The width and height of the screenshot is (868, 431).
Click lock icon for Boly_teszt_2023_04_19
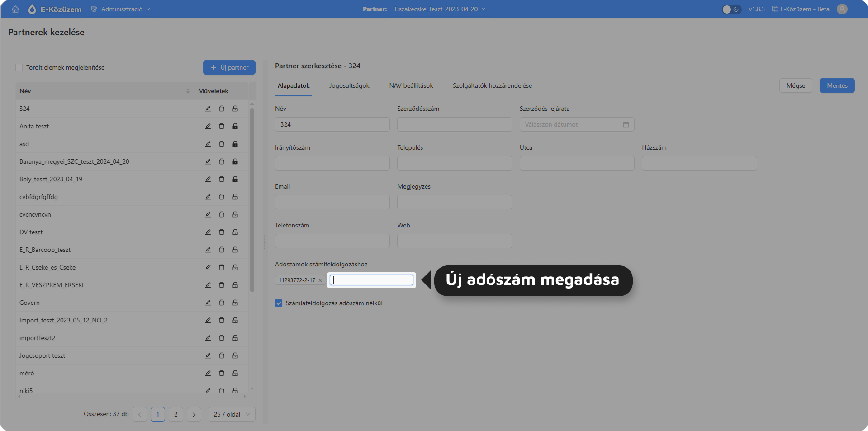coord(235,179)
